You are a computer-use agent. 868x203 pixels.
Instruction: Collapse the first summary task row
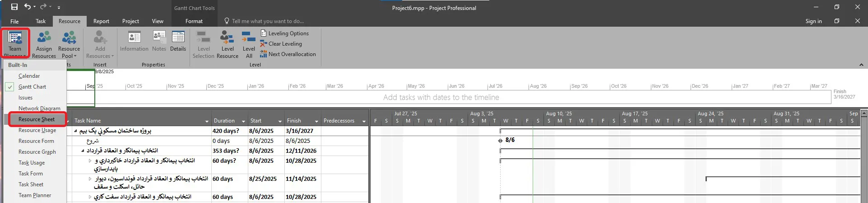pyautogui.click(x=75, y=131)
